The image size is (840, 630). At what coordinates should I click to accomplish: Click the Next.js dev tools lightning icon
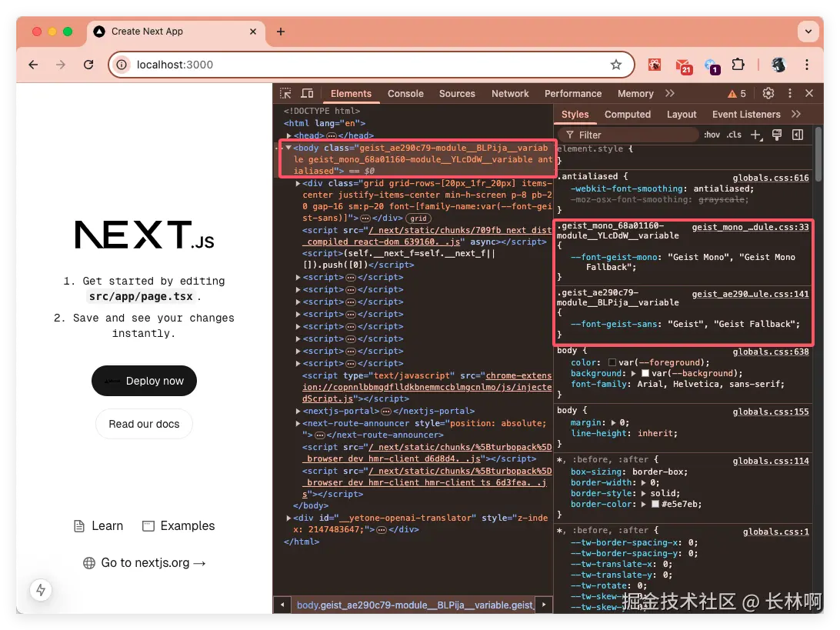[41, 590]
